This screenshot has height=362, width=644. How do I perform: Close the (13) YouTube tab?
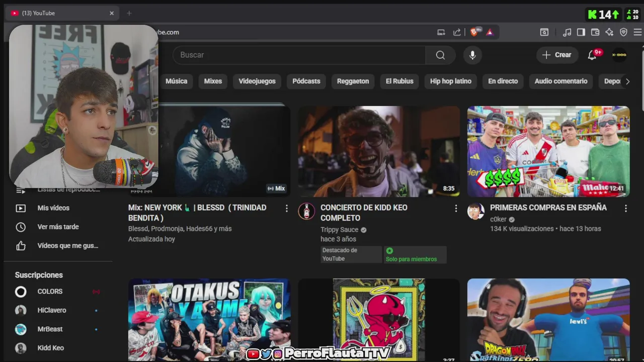112,13
